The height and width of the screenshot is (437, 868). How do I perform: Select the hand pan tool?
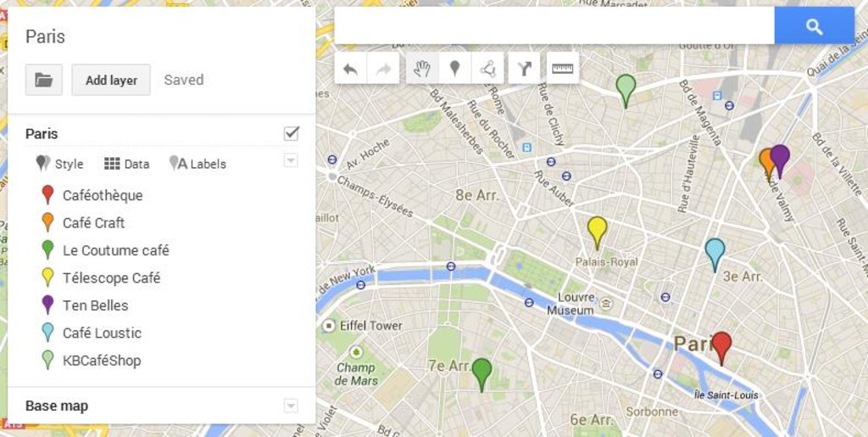click(x=422, y=68)
